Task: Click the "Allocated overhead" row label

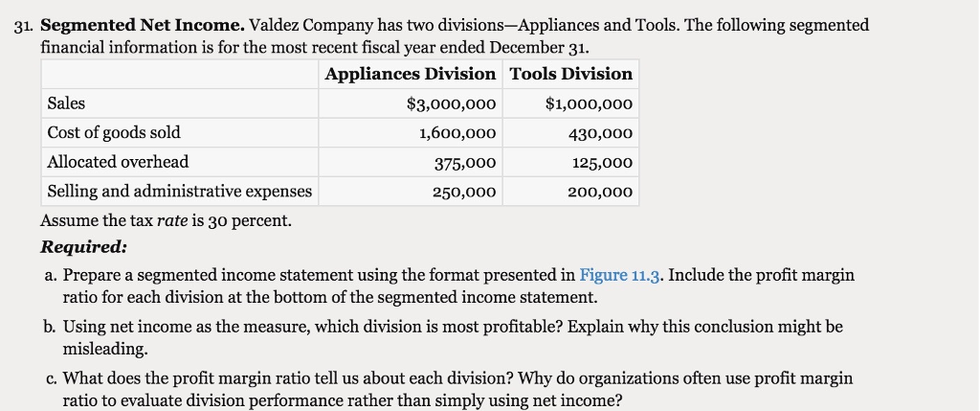Action: 118,162
